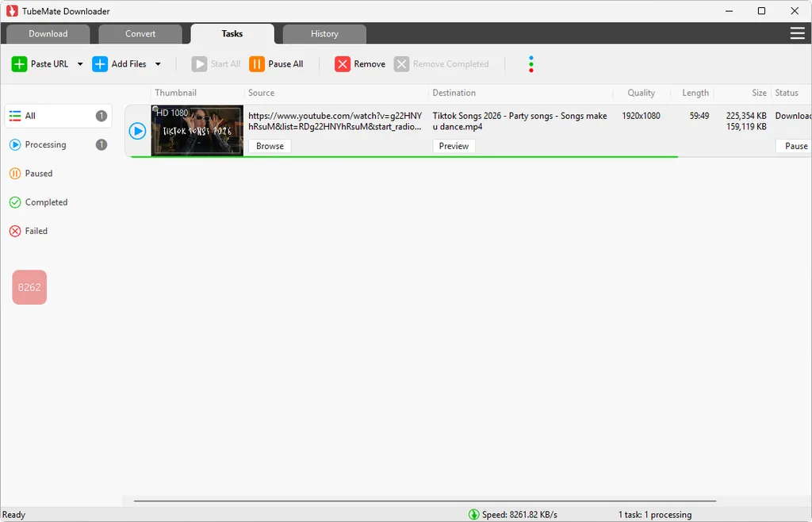Click the Status column header

tap(787, 94)
